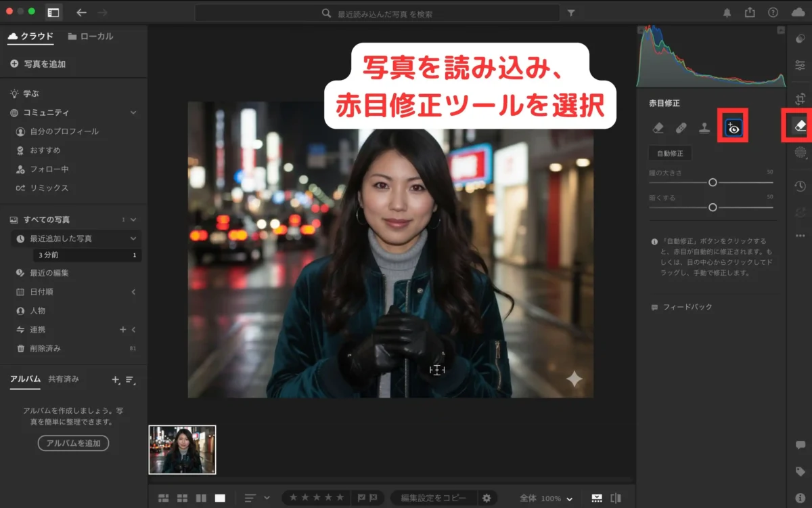Toggle the single image view mode
812x508 pixels.
pos(219,497)
